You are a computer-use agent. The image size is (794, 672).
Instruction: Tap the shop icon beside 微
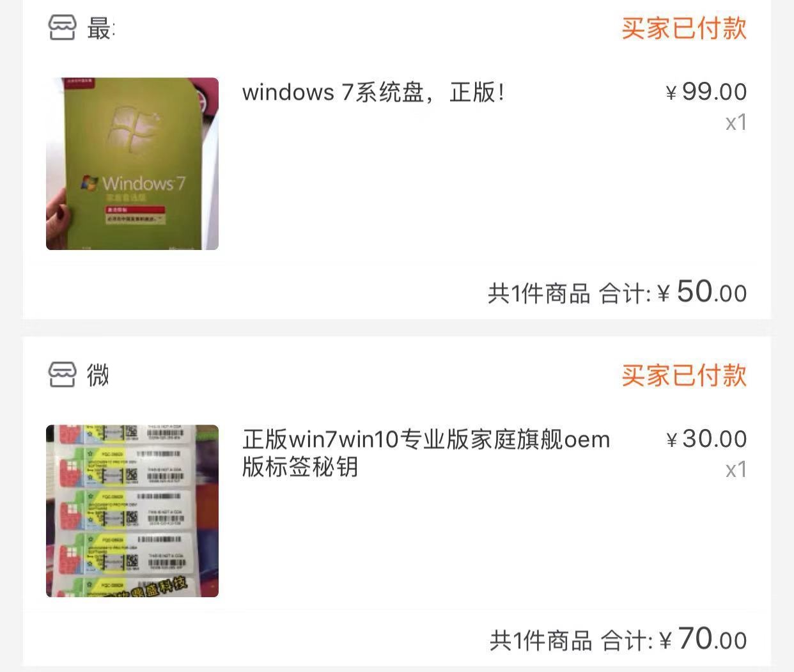(x=62, y=375)
